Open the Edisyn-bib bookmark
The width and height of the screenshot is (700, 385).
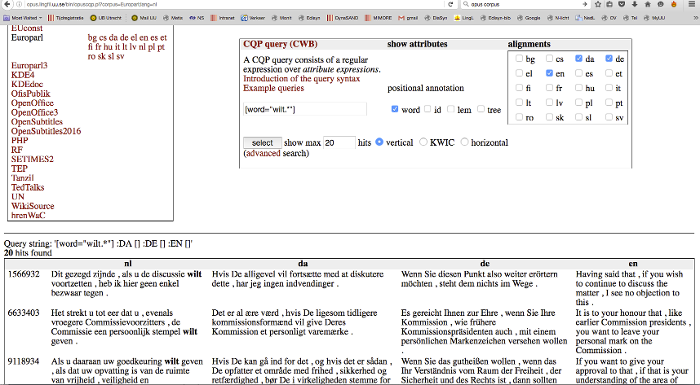point(495,18)
